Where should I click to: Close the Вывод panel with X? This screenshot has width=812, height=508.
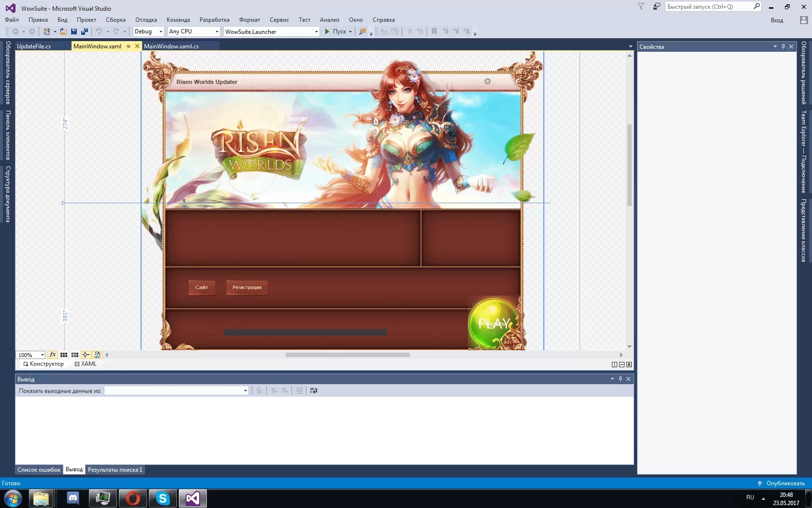(628, 379)
